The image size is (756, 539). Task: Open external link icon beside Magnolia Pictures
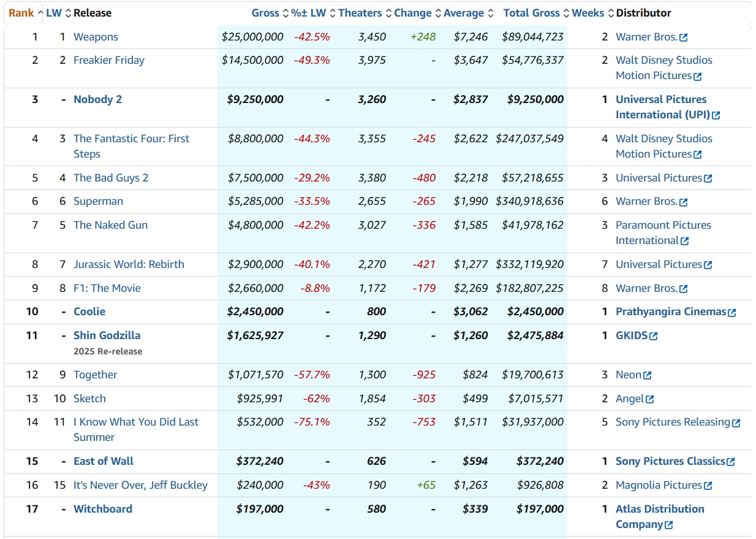(x=708, y=486)
